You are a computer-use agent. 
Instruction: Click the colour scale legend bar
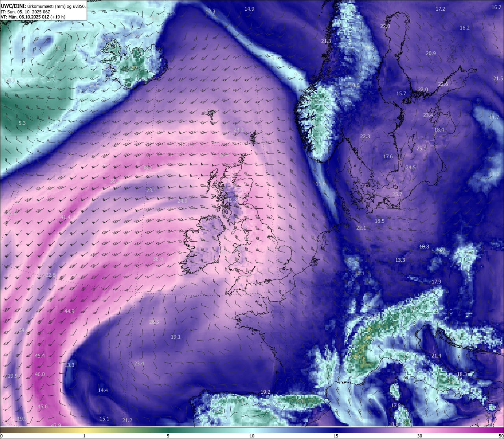click(x=252, y=430)
